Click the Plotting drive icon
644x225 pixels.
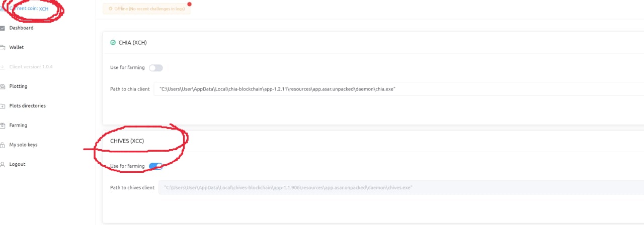point(3,86)
